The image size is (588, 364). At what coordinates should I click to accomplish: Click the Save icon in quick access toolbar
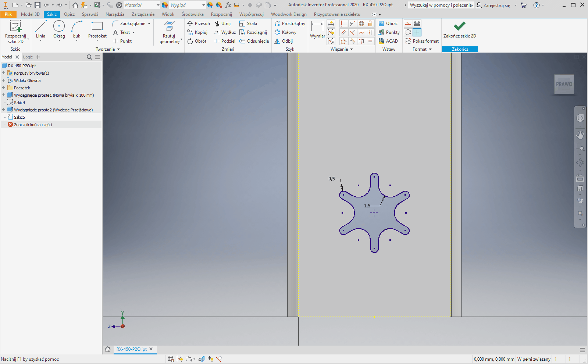pyautogui.click(x=38, y=5)
